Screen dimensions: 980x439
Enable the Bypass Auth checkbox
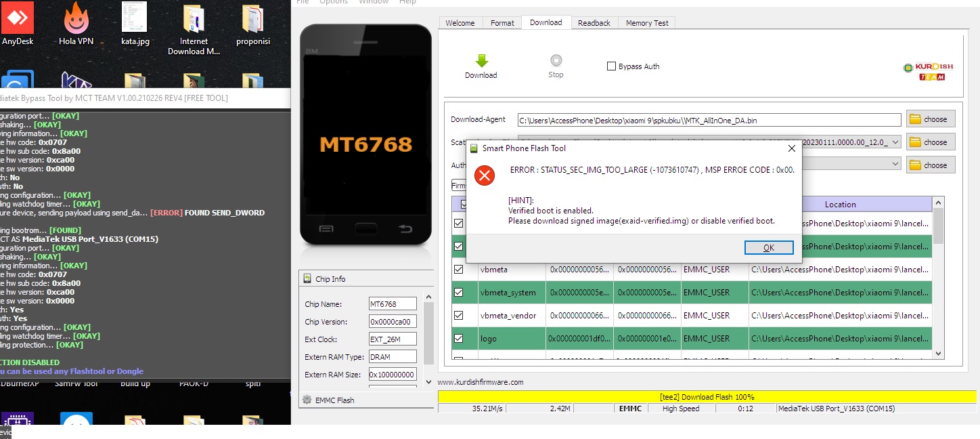click(612, 66)
